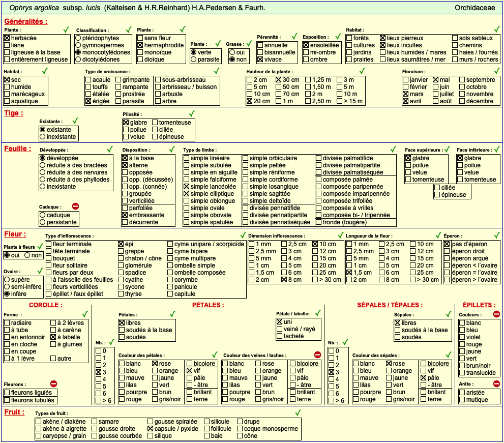The width and height of the screenshot is (504, 443).
Task: Choose the dicotylédones radio option
Action: 78,60
